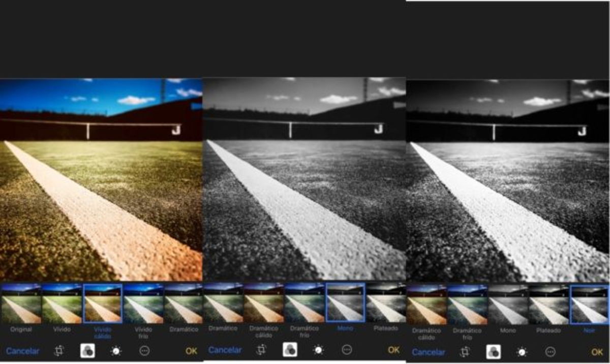This screenshot has height=364, width=610.
Task: Tap the filters icon in the left screen
Action: [87, 351]
